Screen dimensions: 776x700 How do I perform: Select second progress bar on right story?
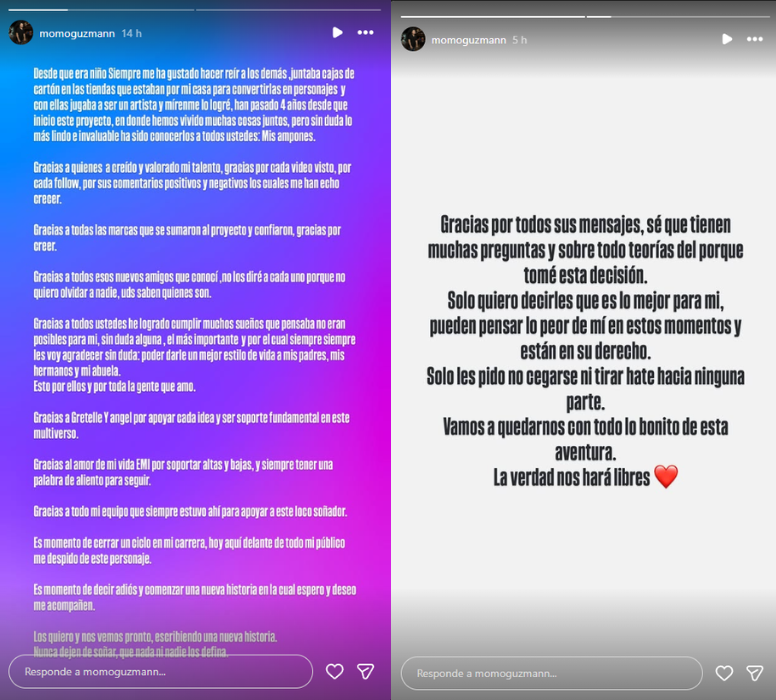click(679, 16)
